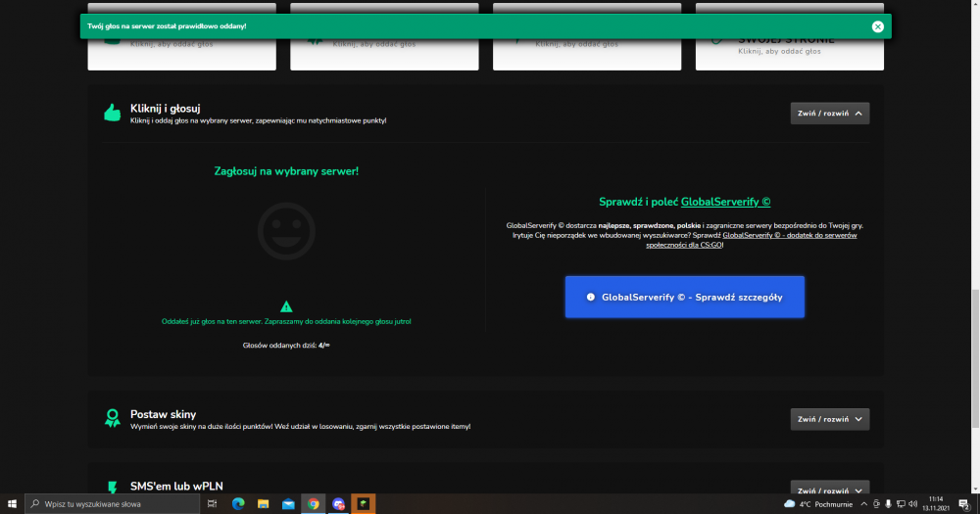Expand the SMS'em lub wPLN section

point(829,489)
